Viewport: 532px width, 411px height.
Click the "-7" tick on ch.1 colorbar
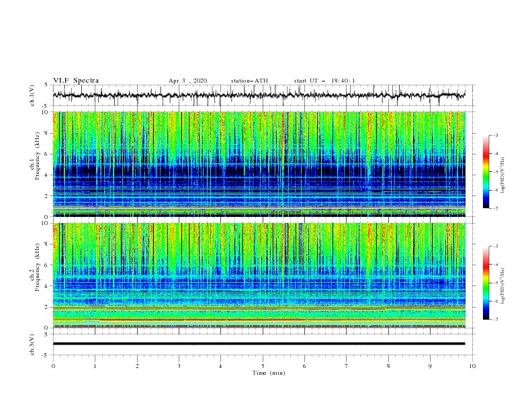point(495,209)
